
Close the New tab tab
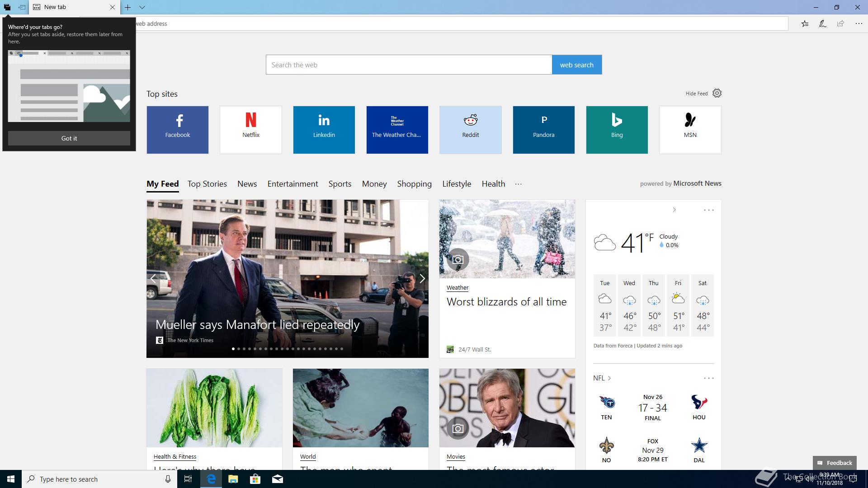tap(113, 7)
